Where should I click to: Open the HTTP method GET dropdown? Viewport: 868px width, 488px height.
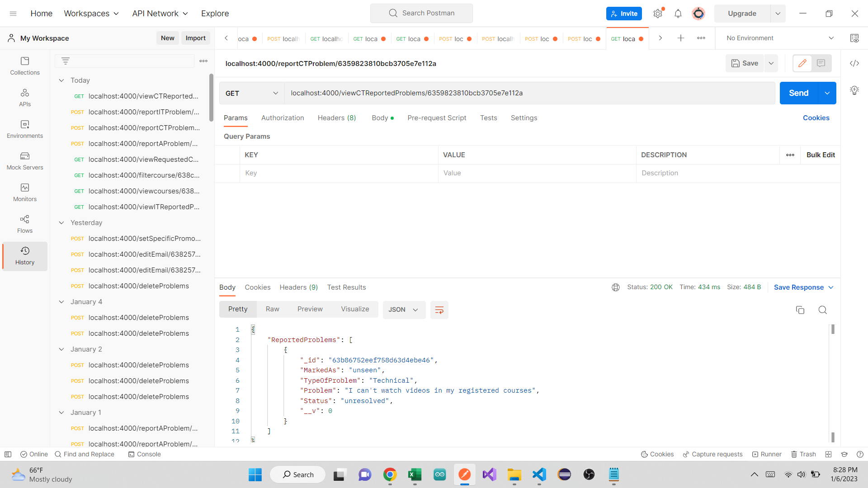[x=252, y=93]
